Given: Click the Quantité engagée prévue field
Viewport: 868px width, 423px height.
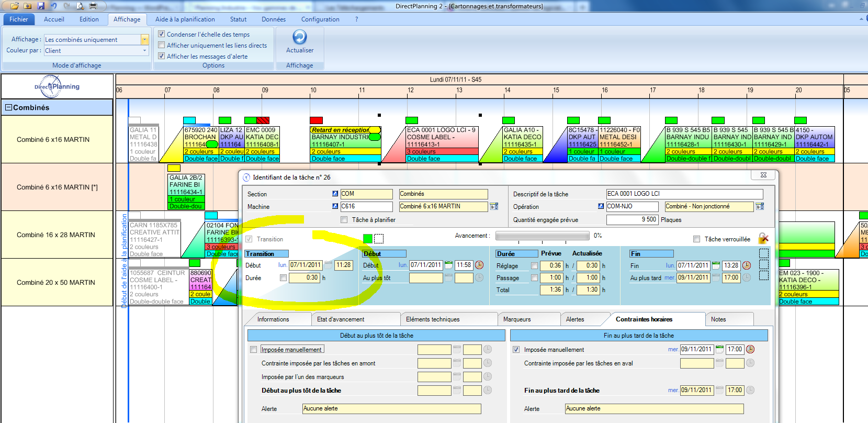Looking at the screenshot, I should pyautogui.click(x=632, y=220).
